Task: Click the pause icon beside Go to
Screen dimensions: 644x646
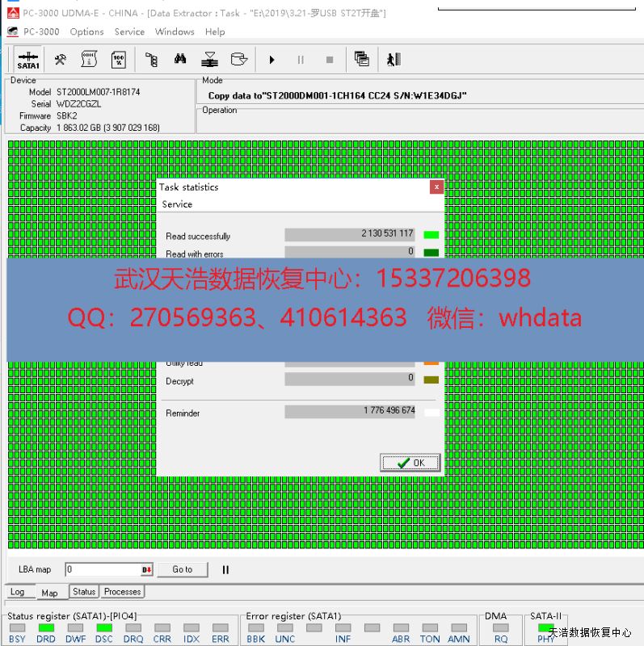Action: (x=225, y=569)
